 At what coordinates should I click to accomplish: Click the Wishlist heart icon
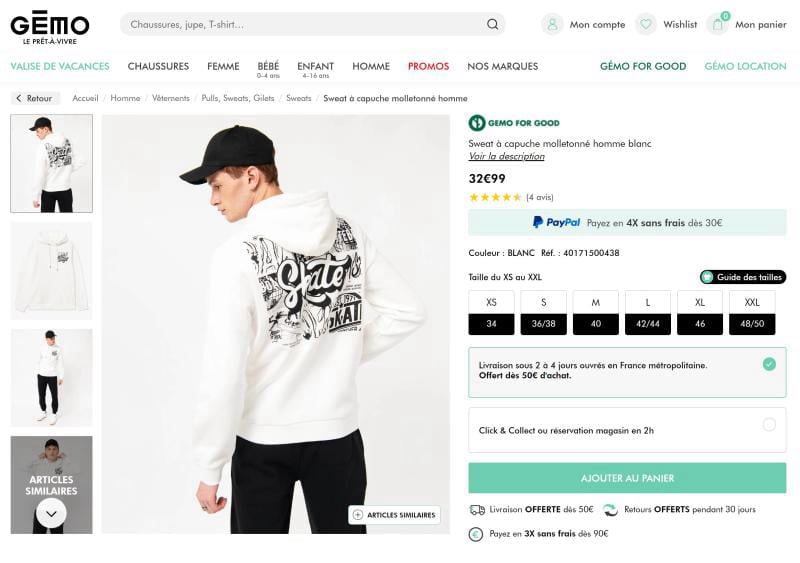click(x=647, y=24)
